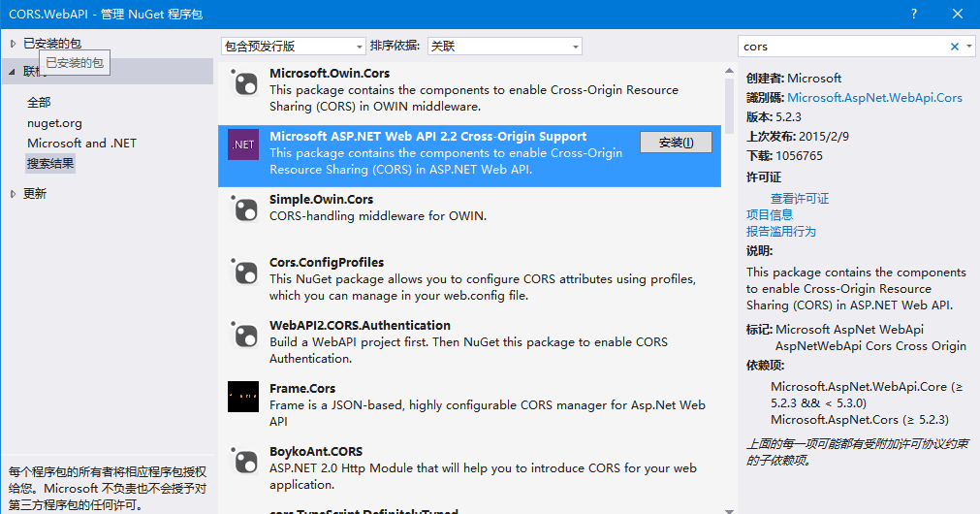Image resolution: width=980 pixels, height=514 pixels.
Task: Select Microsoft ASP.NET Web API 2.2 Cross-Origin Support
Action: pos(427,137)
